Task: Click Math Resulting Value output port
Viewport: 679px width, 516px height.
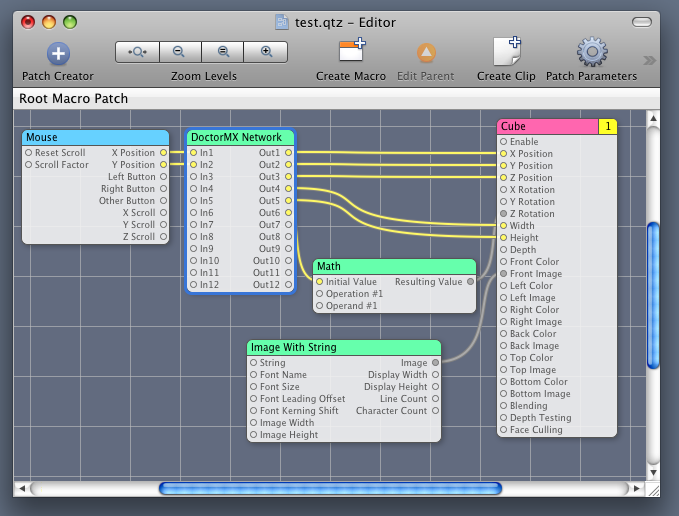Action: tap(470, 282)
